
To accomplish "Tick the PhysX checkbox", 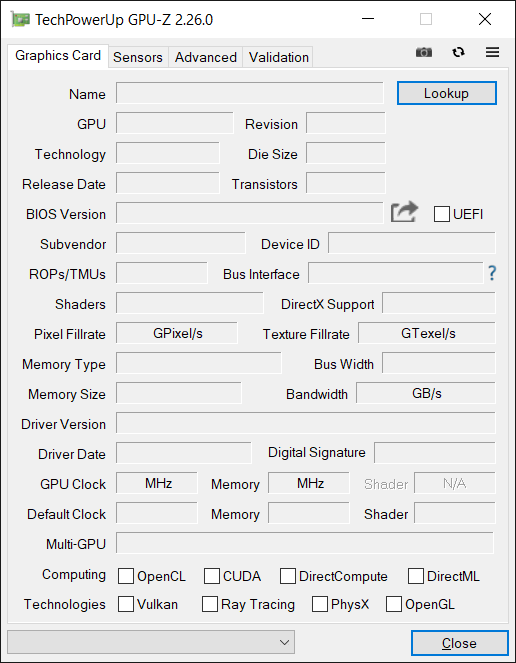I will pyautogui.click(x=320, y=604).
